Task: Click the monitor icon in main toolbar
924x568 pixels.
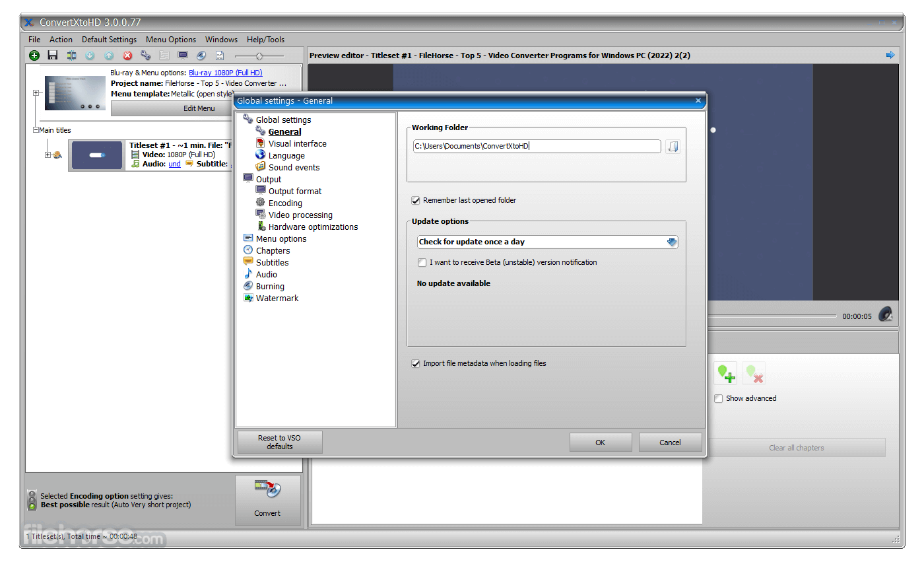Action: pyautogui.click(x=183, y=56)
